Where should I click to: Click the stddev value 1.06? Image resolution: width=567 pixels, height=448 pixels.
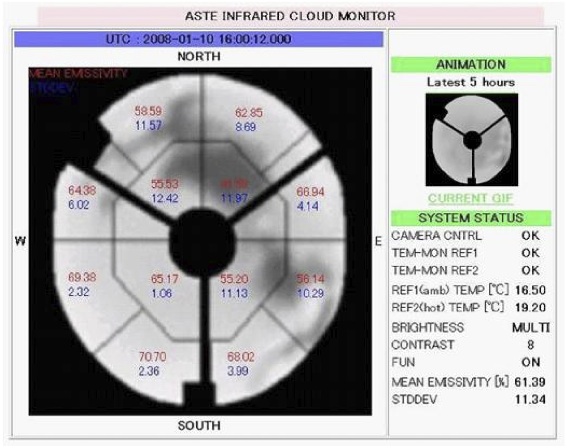(x=162, y=293)
